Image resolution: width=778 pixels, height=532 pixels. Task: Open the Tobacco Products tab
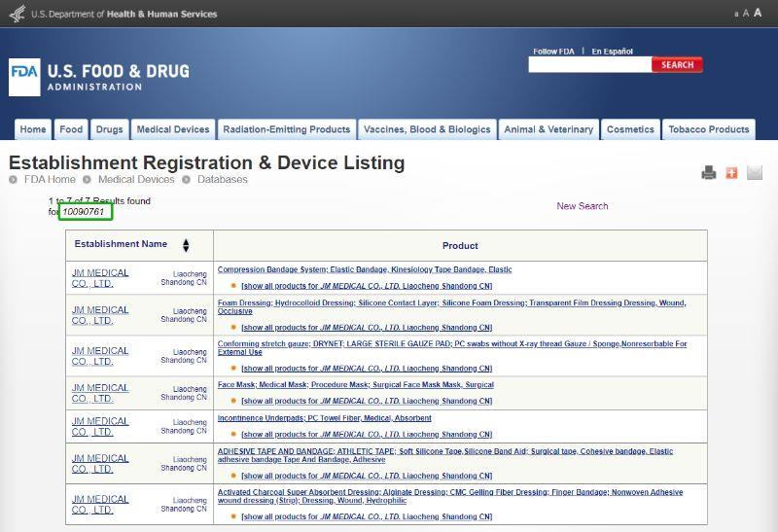click(x=709, y=129)
